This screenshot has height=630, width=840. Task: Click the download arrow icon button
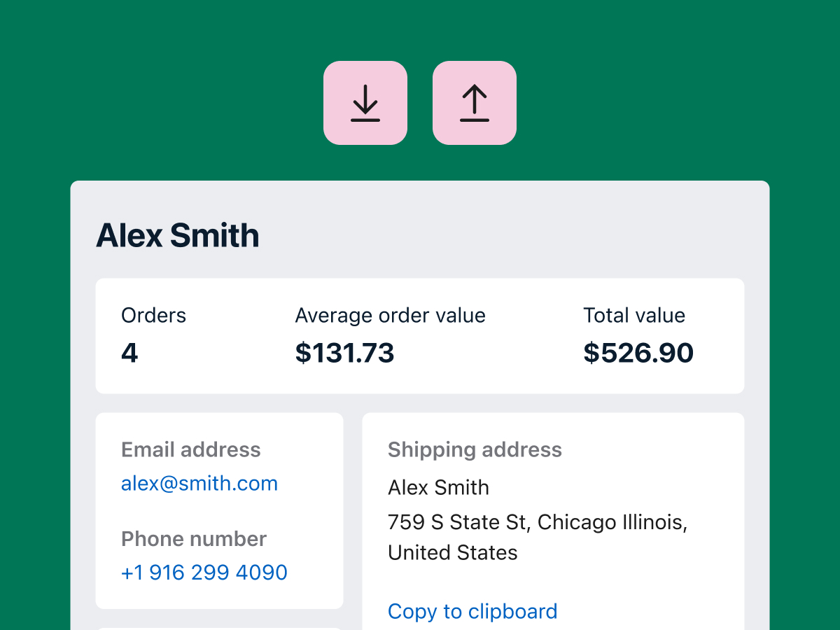[365, 103]
